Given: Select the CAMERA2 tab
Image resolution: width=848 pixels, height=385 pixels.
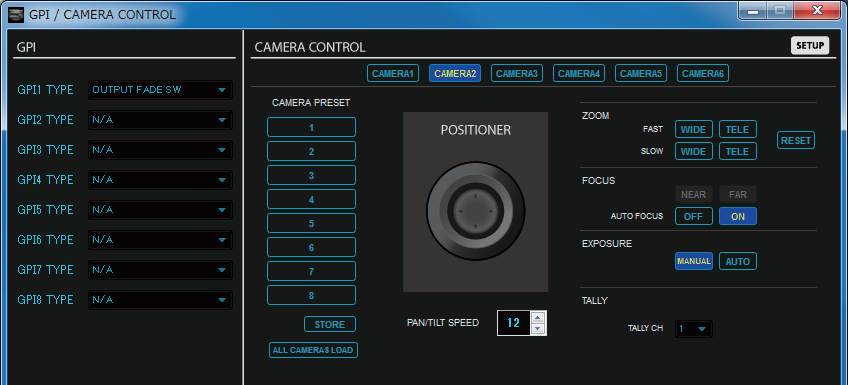Looking at the screenshot, I should point(455,74).
